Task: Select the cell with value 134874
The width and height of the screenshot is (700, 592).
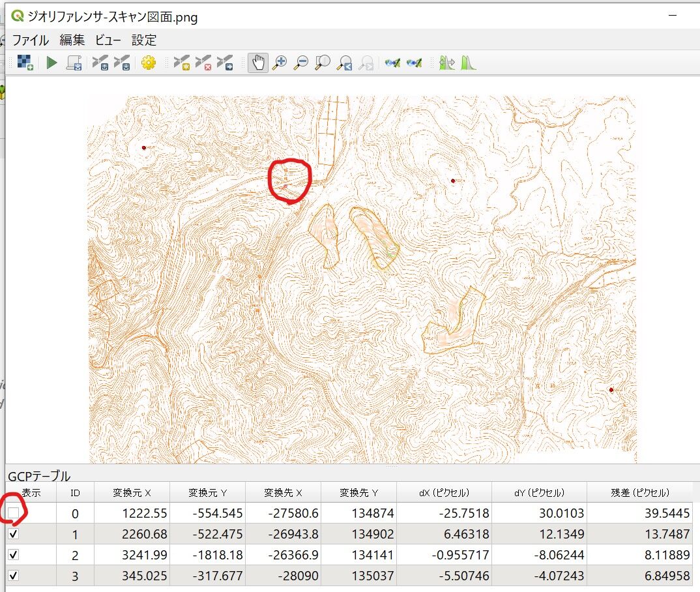Action: coord(358,513)
